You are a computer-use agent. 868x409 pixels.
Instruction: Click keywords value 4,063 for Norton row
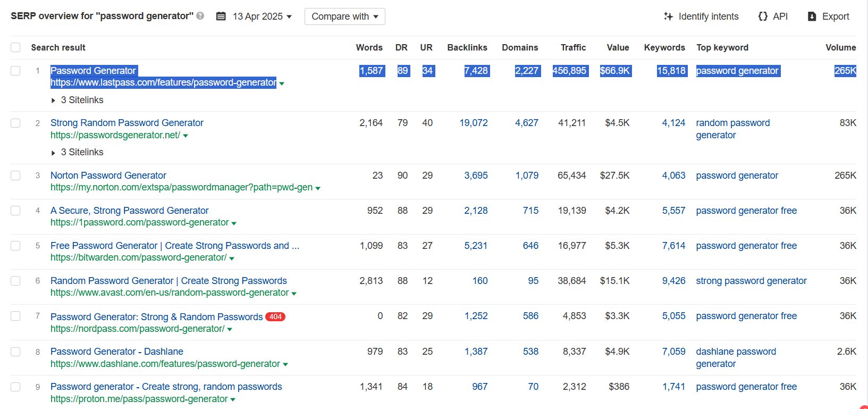673,176
